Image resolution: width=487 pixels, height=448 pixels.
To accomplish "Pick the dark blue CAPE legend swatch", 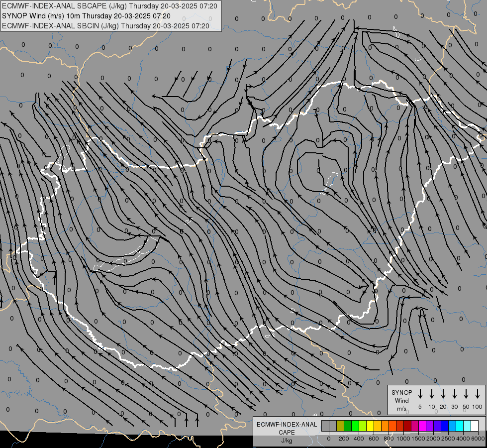I will tap(445, 426).
